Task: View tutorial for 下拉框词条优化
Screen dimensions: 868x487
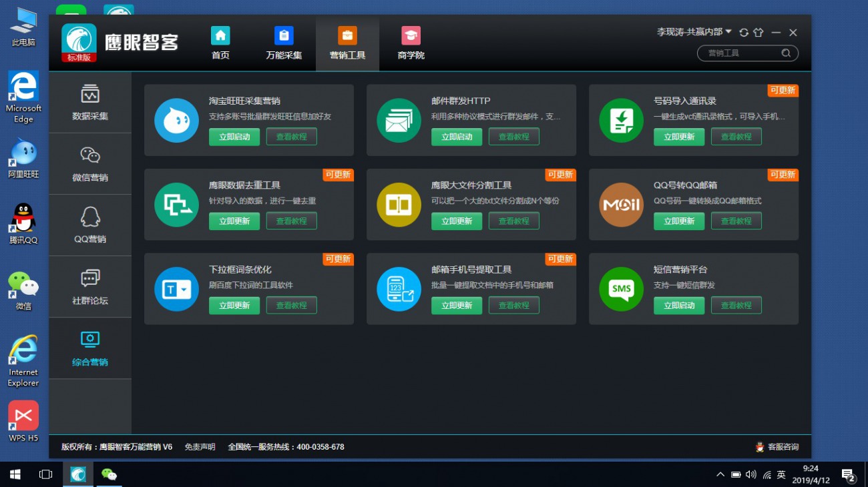Action: click(x=291, y=306)
